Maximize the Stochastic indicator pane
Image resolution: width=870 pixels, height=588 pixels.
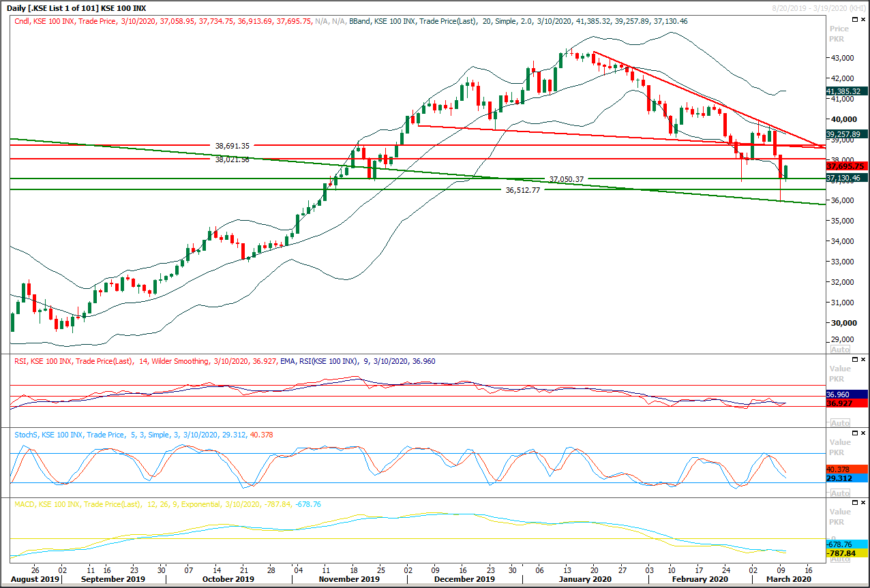(x=854, y=433)
